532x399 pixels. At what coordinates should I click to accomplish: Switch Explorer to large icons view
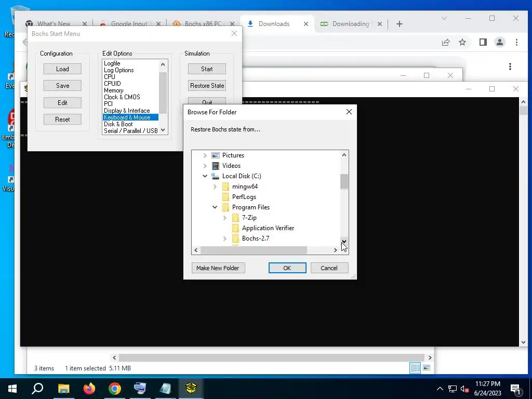click(427, 368)
